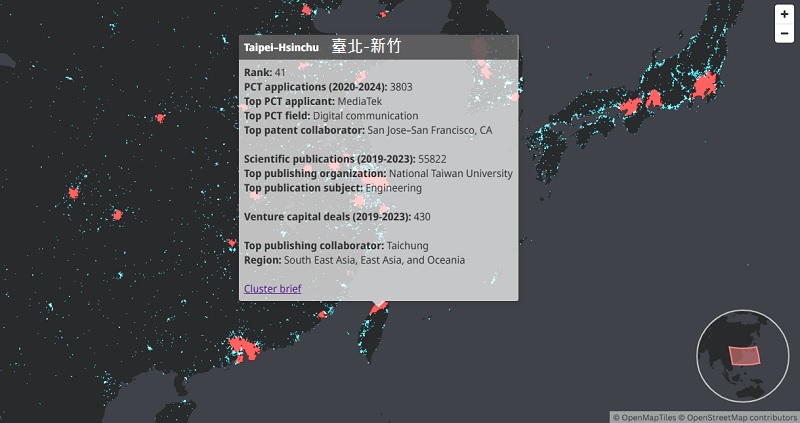Image resolution: width=800 pixels, height=423 pixels.
Task: Open the OpenStreetMap contributors link
Action: [739, 417]
